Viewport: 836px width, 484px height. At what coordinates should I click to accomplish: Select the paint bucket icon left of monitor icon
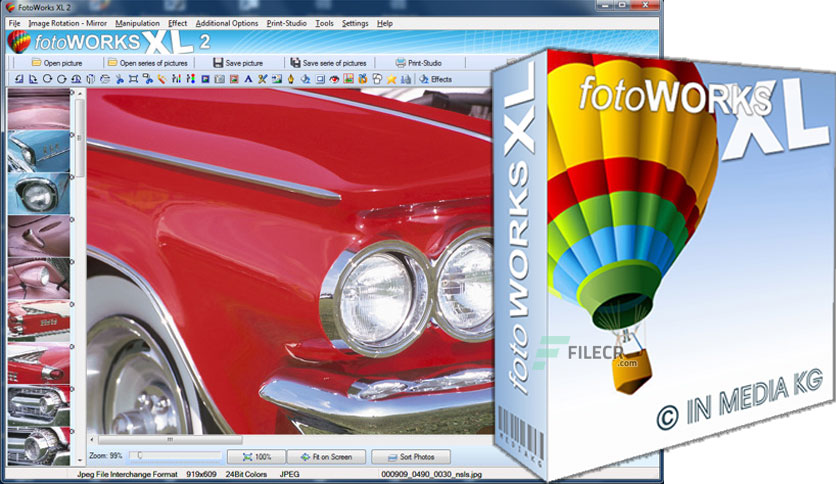[x=306, y=79]
